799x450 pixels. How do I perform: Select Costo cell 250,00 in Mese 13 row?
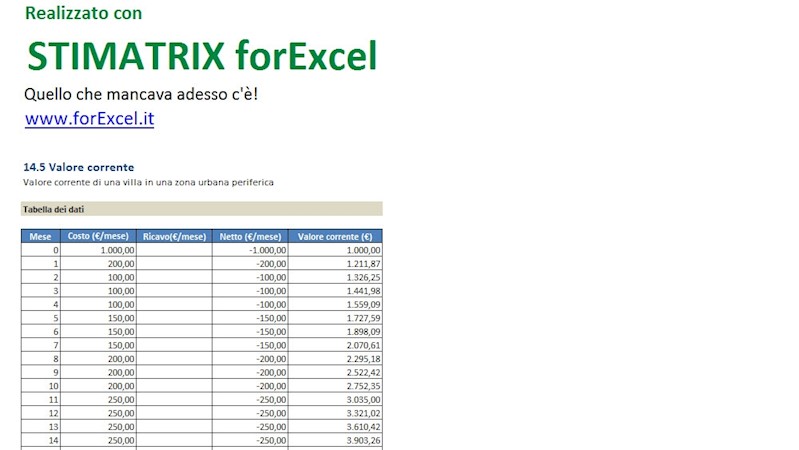tap(98, 427)
